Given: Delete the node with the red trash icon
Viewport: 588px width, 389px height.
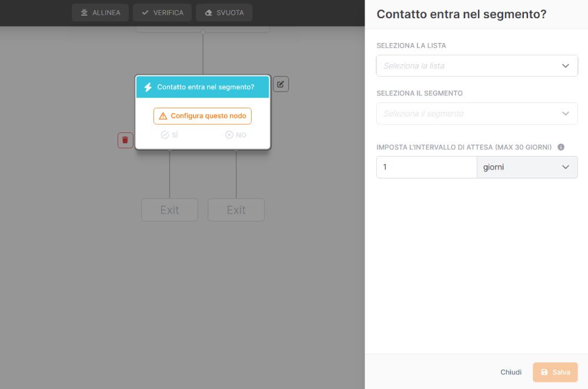Looking at the screenshot, I should (125, 140).
